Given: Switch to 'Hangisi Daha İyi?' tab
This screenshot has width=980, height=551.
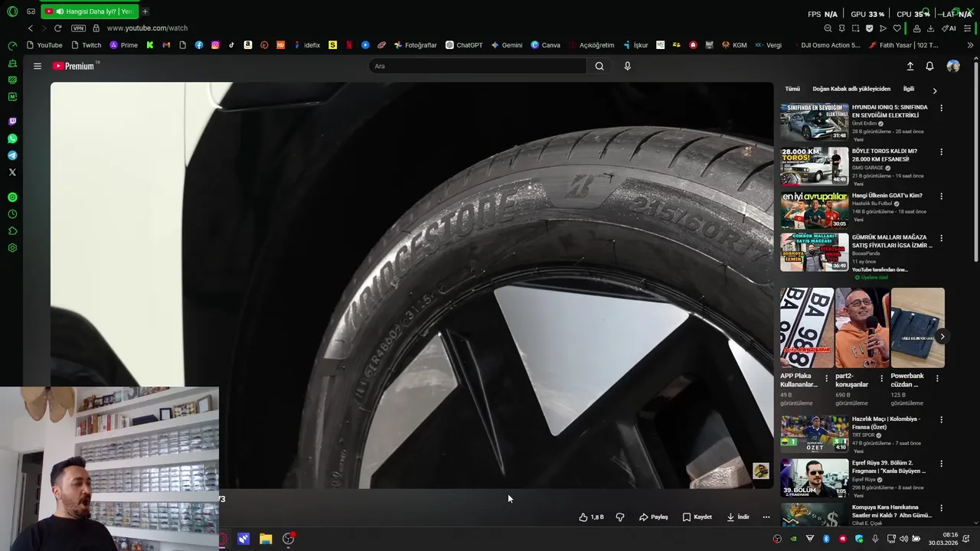Looking at the screenshot, I should pyautogui.click(x=89, y=11).
